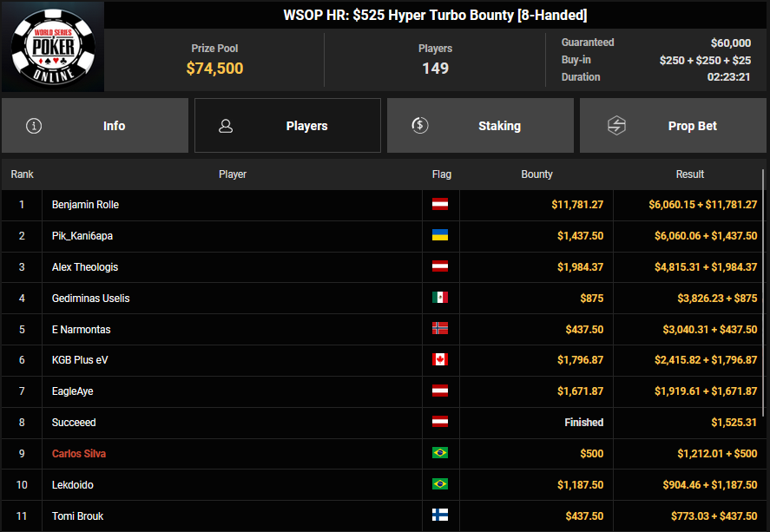The width and height of the screenshot is (770, 532).
Task: Click the Result column header
Action: click(x=690, y=174)
